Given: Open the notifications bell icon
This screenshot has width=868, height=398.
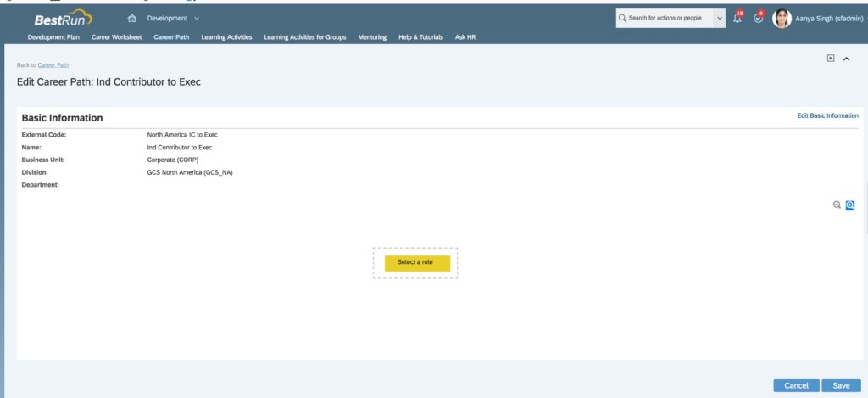Looking at the screenshot, I should point(737,18).
